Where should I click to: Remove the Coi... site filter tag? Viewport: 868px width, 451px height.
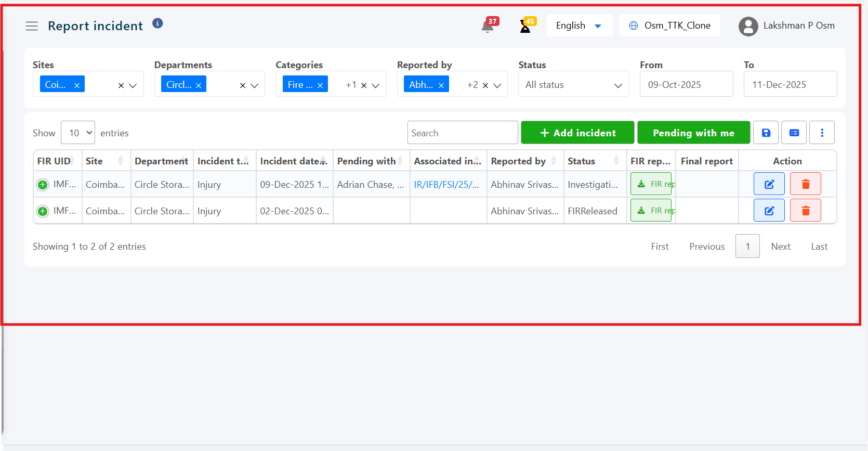[77, 85]
